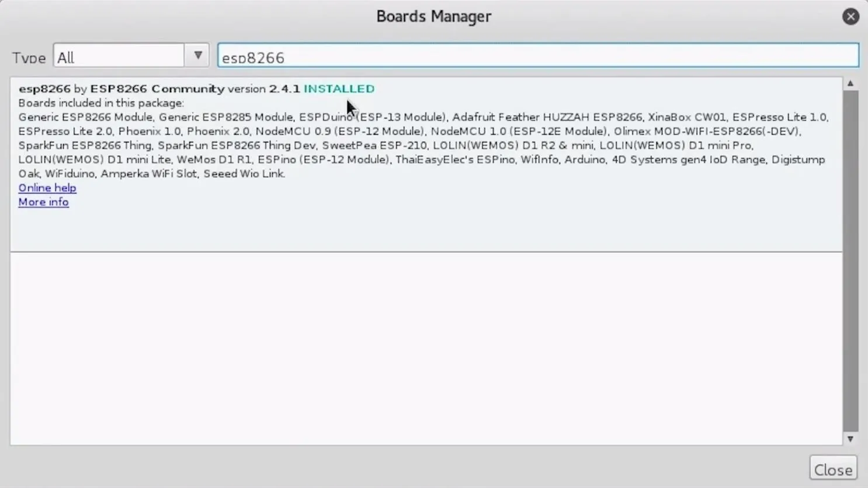The image size is (868, 488).
Task: Click 'Adafruit Feather HUZZAH ESP8266' text
Action: point(547,117)
